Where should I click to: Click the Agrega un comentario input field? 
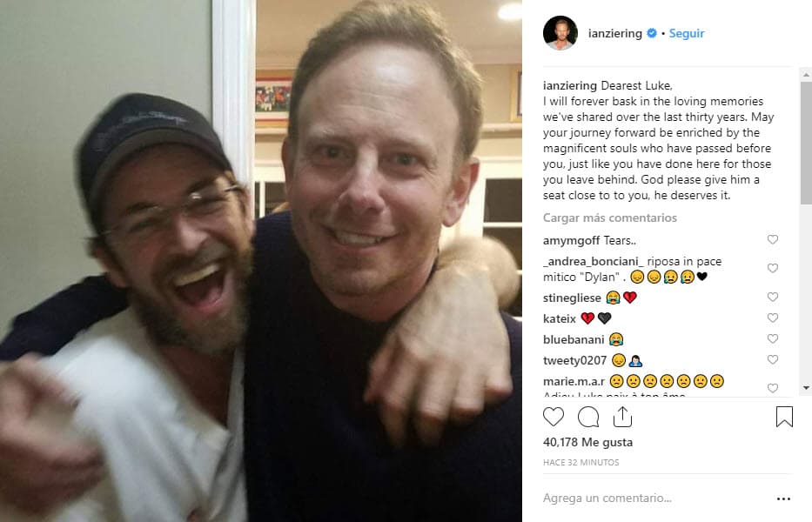tap(609, 498)
